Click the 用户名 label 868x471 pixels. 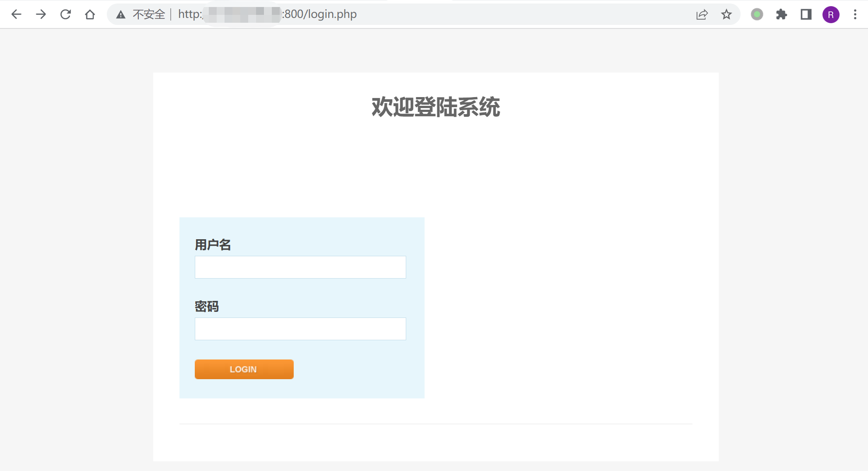click(213, 245)
